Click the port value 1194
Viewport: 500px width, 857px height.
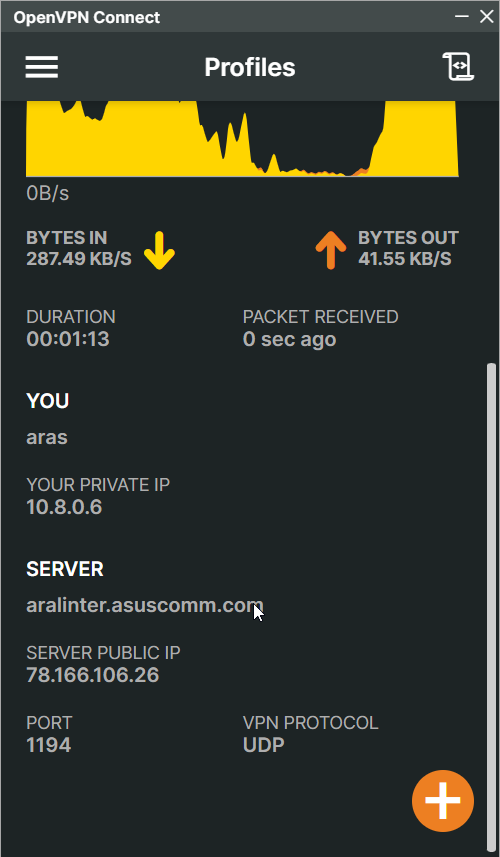pos(49,745)
